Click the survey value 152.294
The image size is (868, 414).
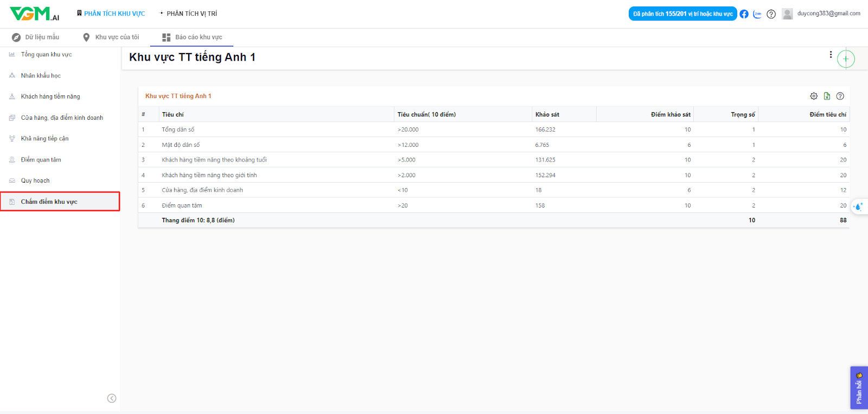coord(545,175)
